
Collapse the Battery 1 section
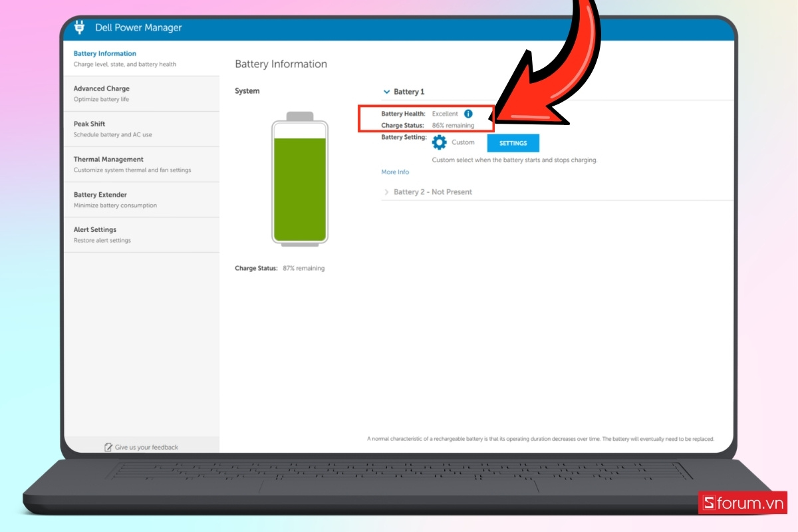[x=386, y=92]
